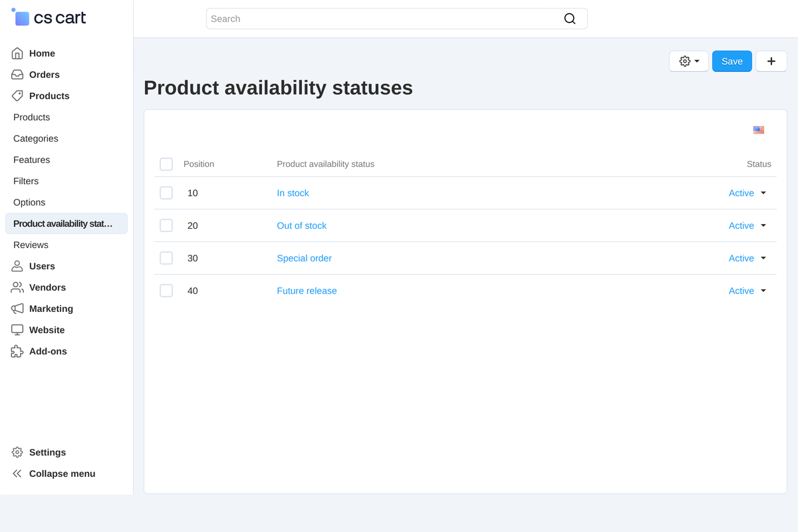Open Options in sidebar
The width and height of the screenshot is (798, 532).
[29, 202]
